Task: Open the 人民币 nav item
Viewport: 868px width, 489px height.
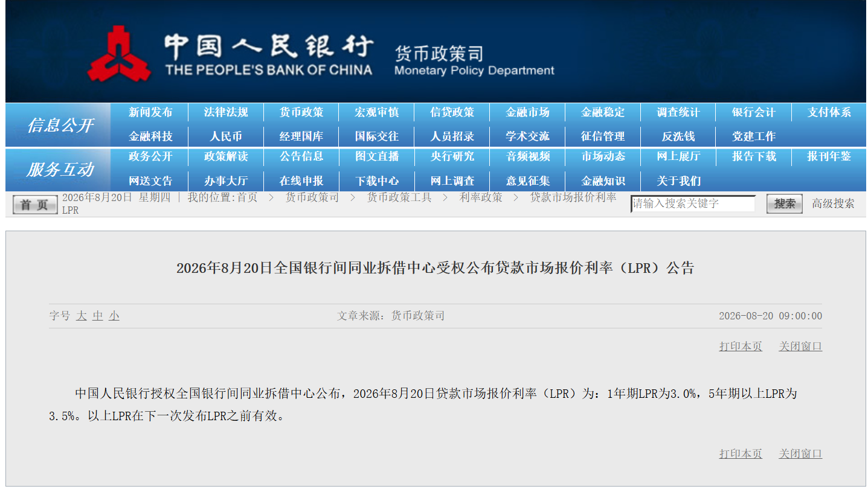Action: [x=226, y=136]
